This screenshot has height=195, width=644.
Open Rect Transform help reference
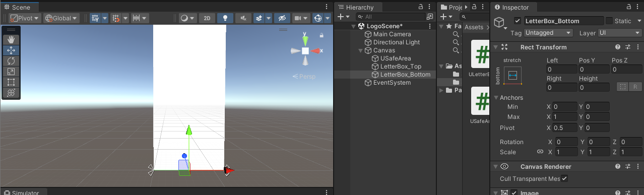618,47
